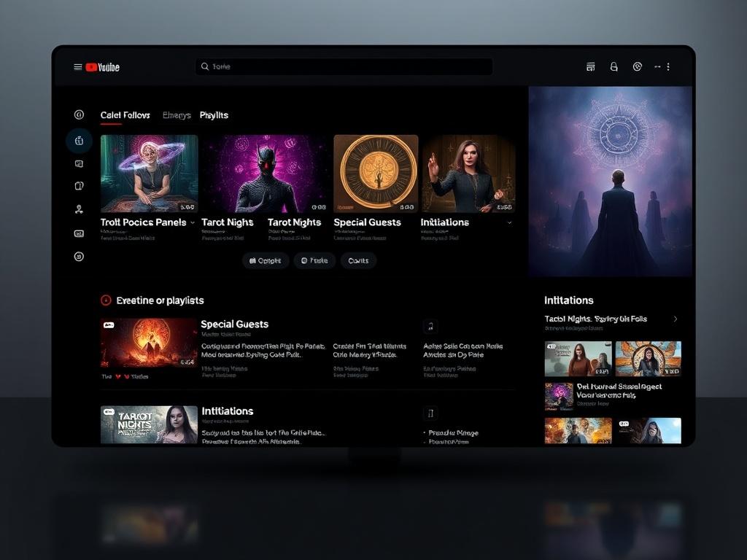Open the Create upload icon in the top bar
The width and height of the screenshot is (747, 560).
[591, 66]
